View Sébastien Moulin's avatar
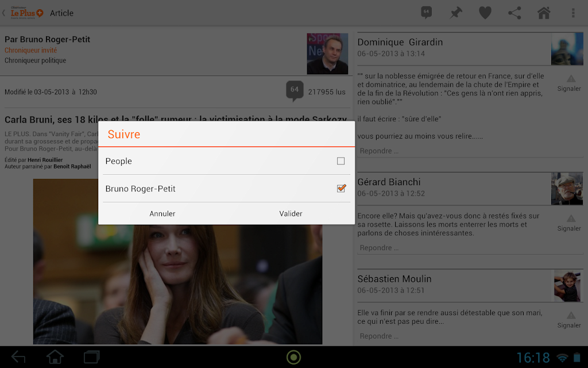The height and width of the screenshot is (368, 588). (567, 285)
